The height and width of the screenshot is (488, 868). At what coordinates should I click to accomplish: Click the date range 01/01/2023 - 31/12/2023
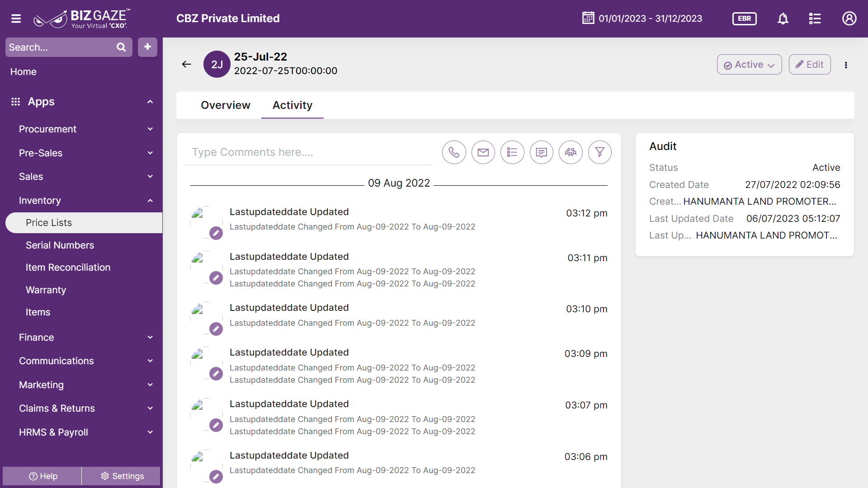650,19
